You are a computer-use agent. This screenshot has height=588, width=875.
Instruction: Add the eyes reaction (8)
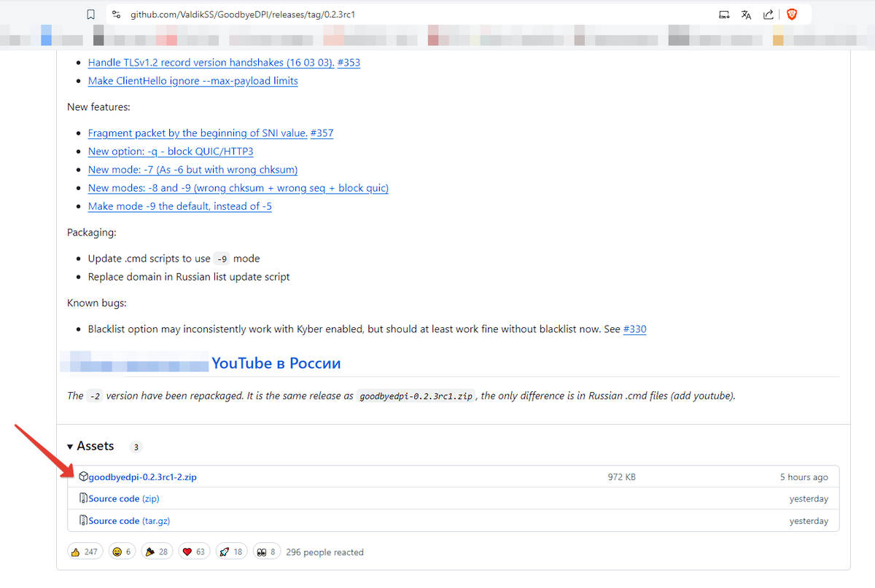click(x=267, y=552)
